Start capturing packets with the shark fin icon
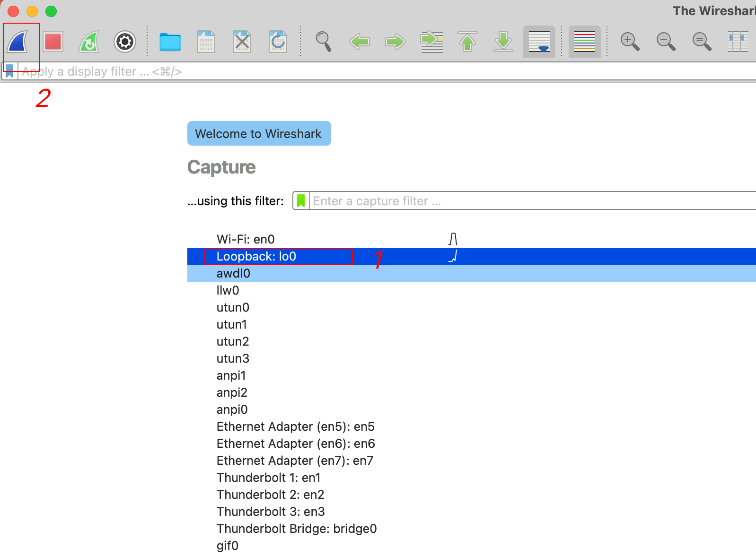The height and width of the screenshot is (557, 756). tap(18, 42)
